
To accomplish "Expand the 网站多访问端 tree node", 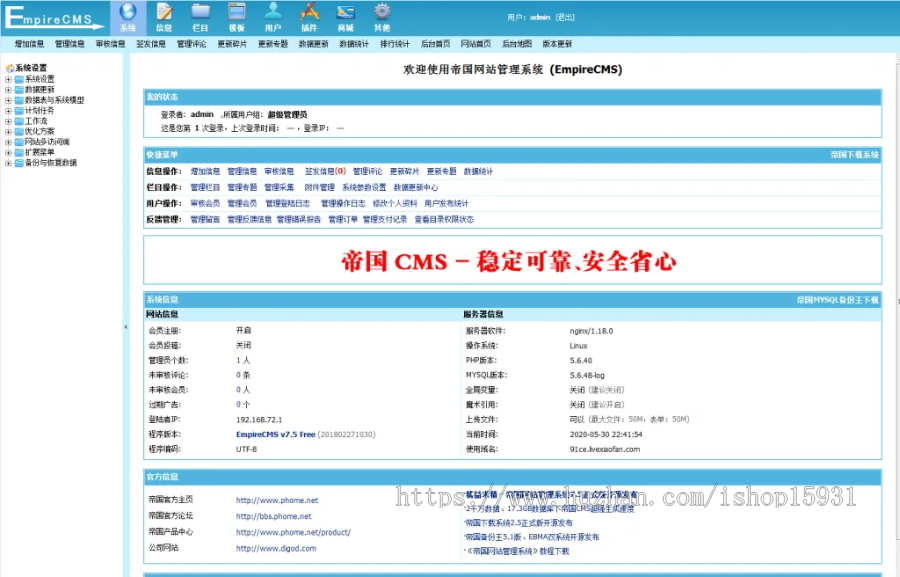I will (8, 142).
